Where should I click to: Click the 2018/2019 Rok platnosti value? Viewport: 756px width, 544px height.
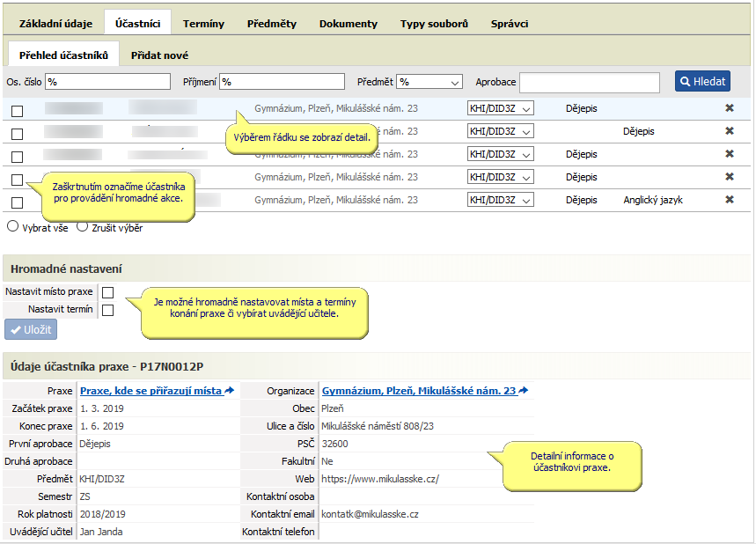(x=103, y=514)
